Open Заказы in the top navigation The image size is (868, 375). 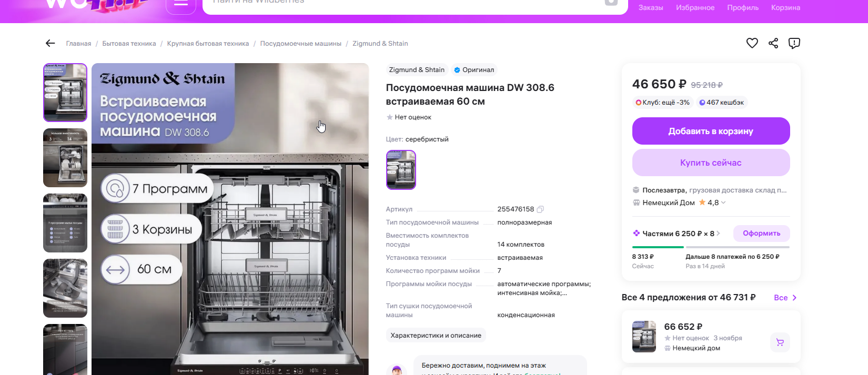pos(651,7)
